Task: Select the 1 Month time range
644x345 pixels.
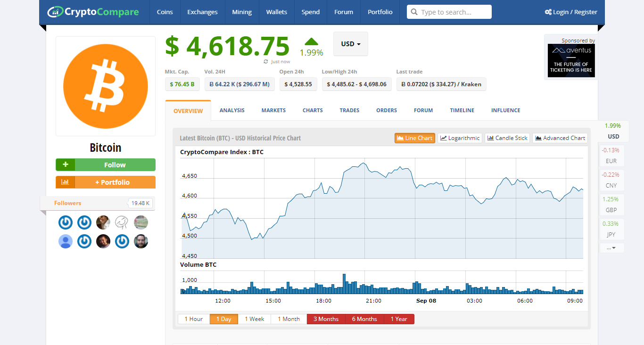Action: click(x=289, y=319)
